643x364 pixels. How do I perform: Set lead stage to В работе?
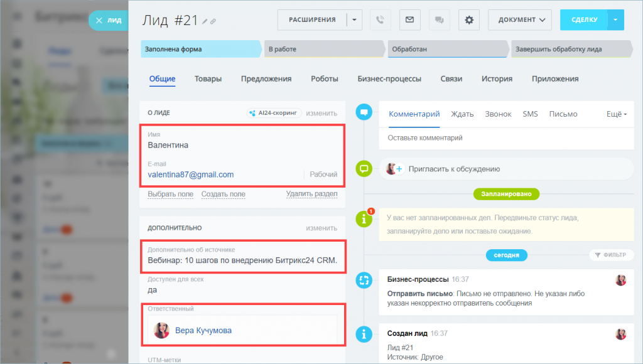(323, 49)
